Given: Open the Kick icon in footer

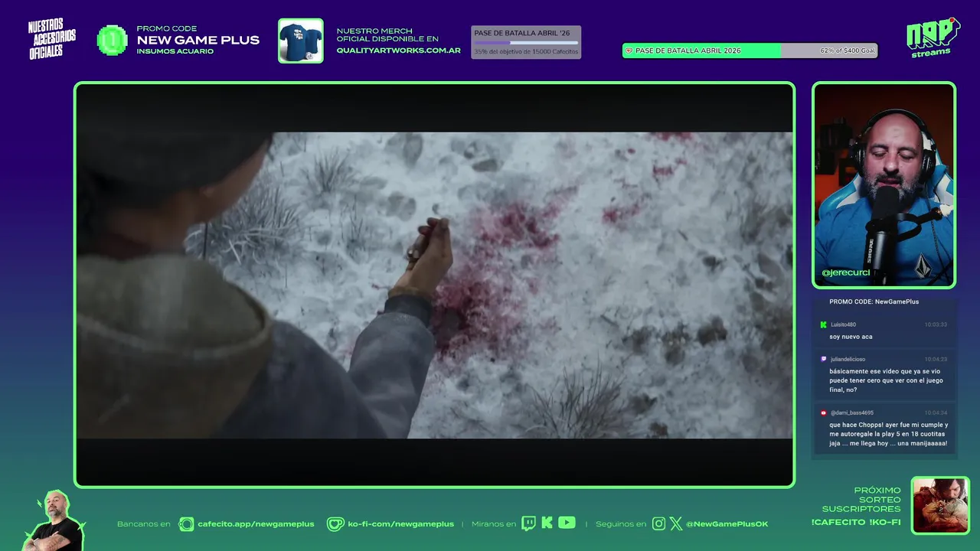Looking at the screenshot, I should (x=547, y=523).
